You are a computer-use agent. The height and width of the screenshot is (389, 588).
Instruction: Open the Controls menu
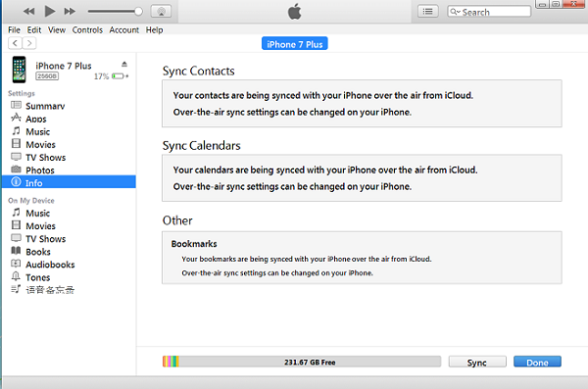point(87,30)
